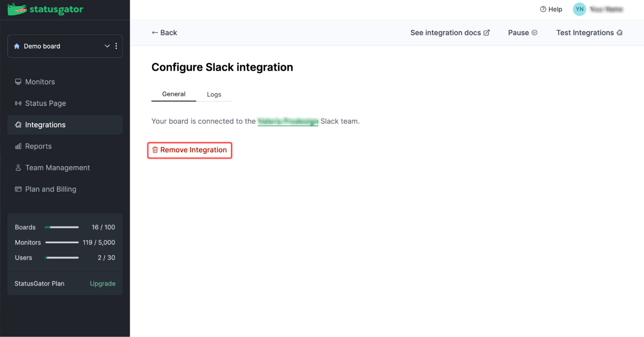644x337 pixels.
Task: Click the 119 / 5,000 monitors count
Action: 99,243
